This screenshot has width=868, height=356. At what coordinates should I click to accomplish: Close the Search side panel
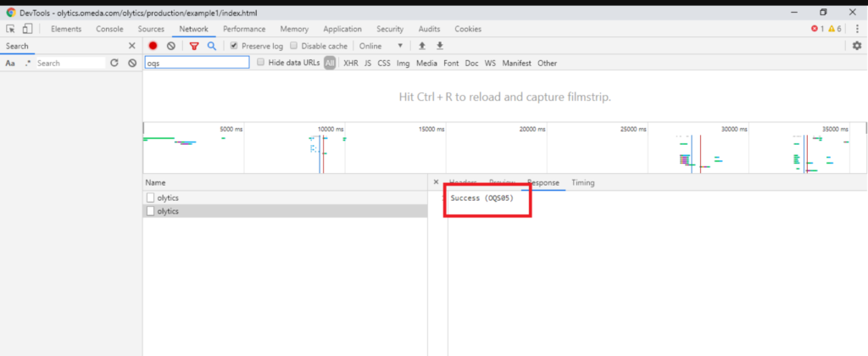(131, 46)
